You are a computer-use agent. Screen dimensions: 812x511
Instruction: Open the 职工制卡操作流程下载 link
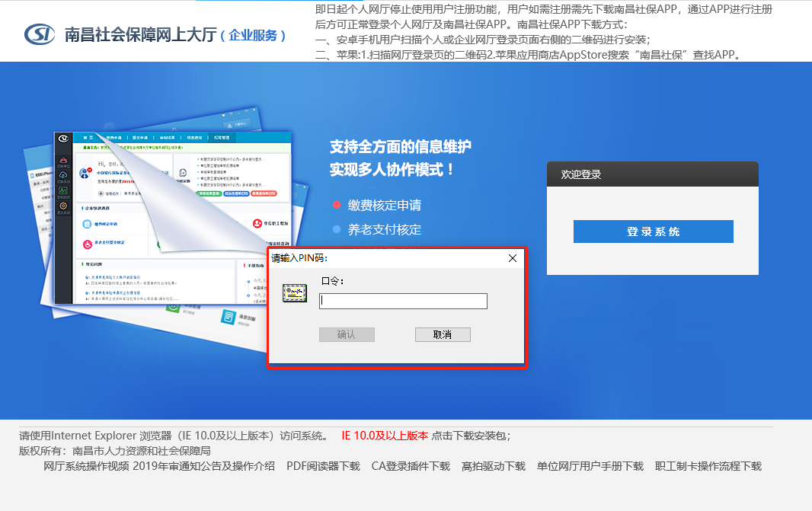click(708, 466)
